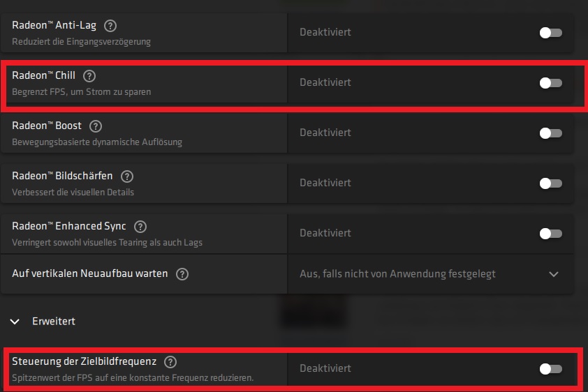Enable the Radeon Bildschärfen toggle
Image resolution: width=588 pixels, height=392 pixels.
pos(550,183)
